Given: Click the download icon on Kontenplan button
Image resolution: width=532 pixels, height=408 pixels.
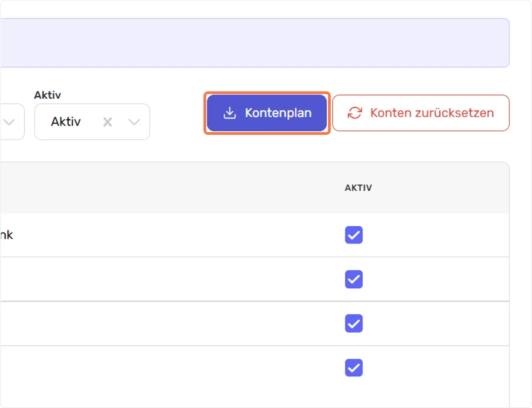Looking at the screenshot, I should pyautogui.click(x=229, y=113).
